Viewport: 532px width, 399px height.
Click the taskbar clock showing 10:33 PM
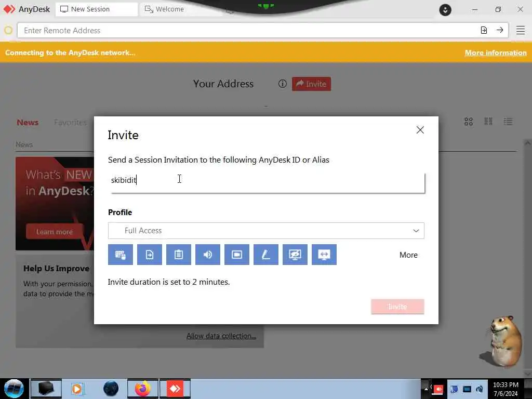(x=506, y=389)
